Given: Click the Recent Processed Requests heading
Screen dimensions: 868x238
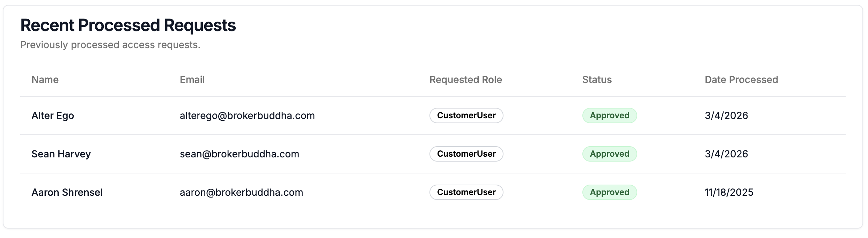Looking at the screenshot, I should point(128,25).
